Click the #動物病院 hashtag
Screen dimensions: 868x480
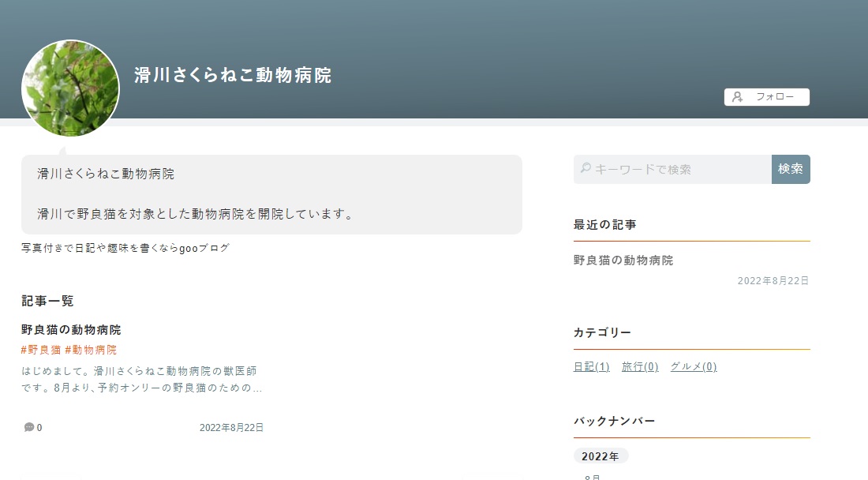pos(93,350)
